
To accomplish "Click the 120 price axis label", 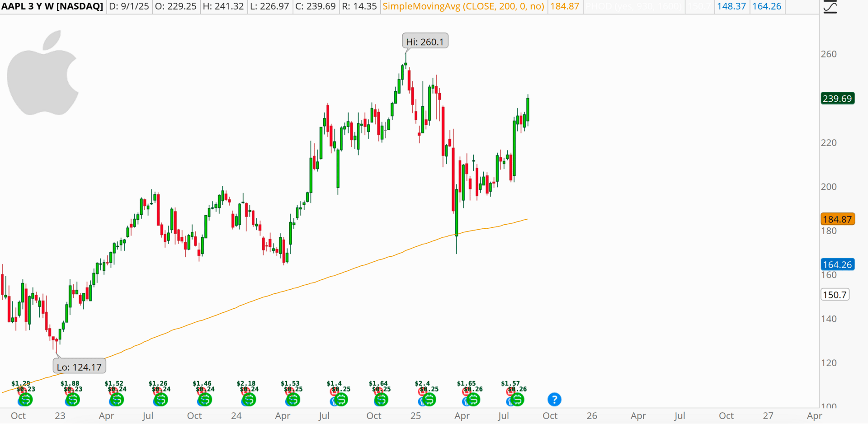I will 829,363.
